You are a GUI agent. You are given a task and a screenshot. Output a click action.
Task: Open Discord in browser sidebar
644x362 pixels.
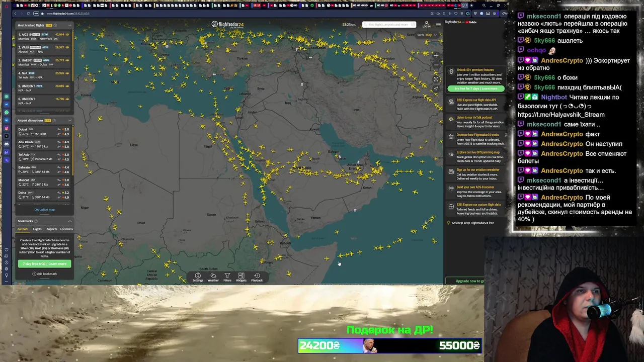(x=7, y=144)
